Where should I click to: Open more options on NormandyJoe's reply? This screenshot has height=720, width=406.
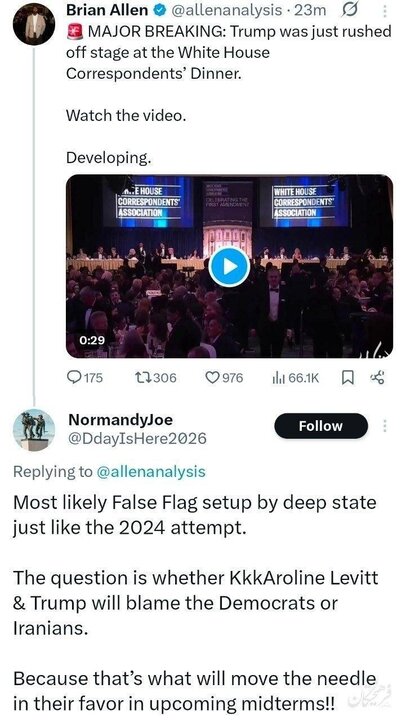pos(384,426)
